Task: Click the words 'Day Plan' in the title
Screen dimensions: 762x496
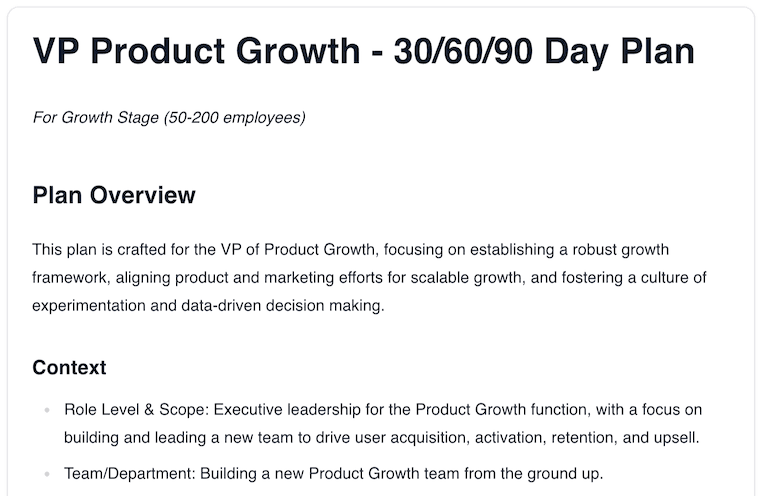Action: (x=620, y=51)
